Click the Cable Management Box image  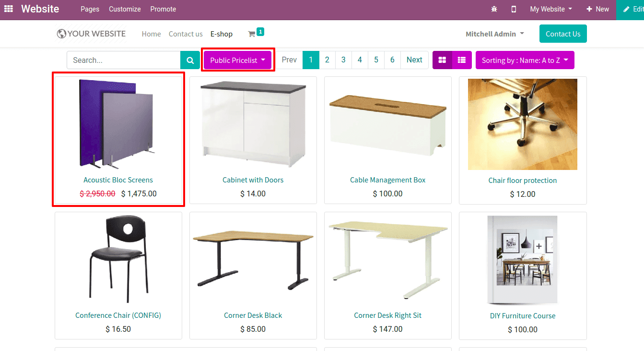(x=388, y=124)
